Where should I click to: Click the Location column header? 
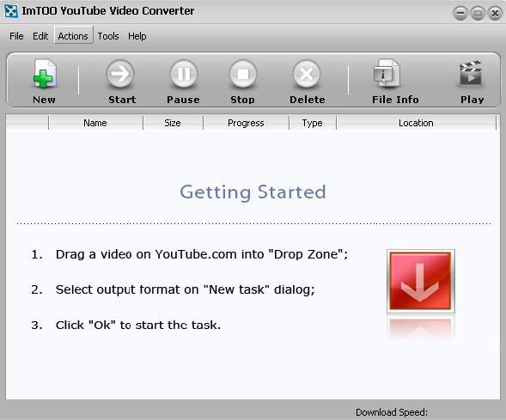click(416, 123)
